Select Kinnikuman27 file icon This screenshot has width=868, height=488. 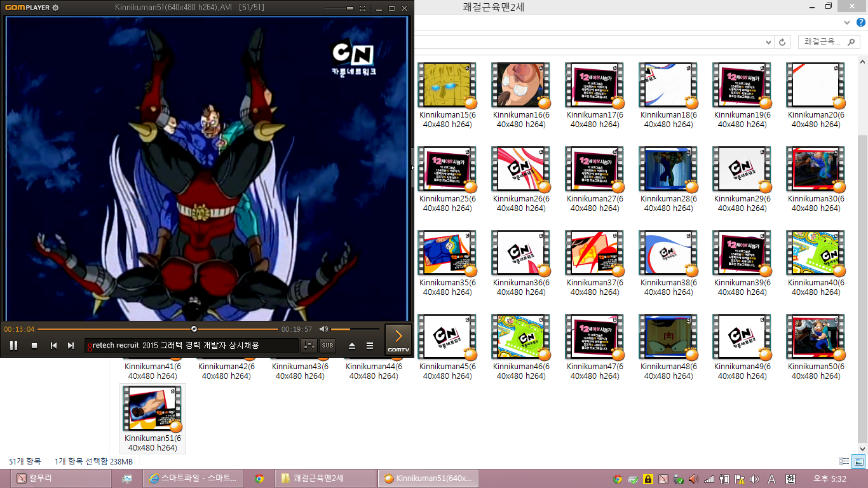click(x=593, y=169)
